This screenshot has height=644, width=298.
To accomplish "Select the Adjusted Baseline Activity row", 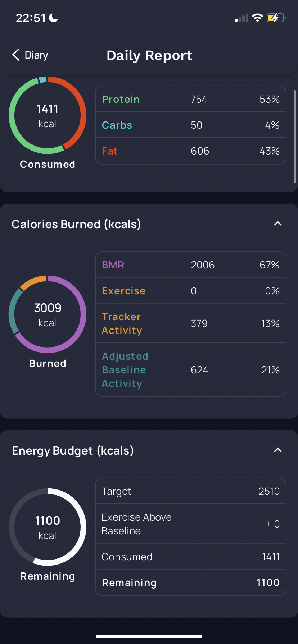I will pyautogui.click(x=191, y=370).
